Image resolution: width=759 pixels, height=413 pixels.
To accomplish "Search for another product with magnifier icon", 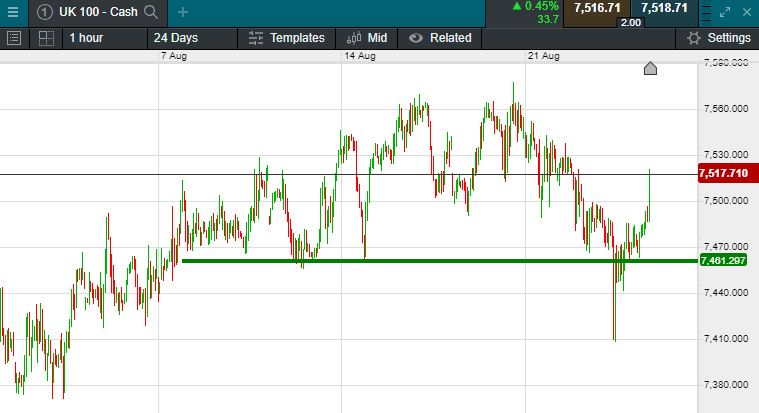I will point(151,12).
